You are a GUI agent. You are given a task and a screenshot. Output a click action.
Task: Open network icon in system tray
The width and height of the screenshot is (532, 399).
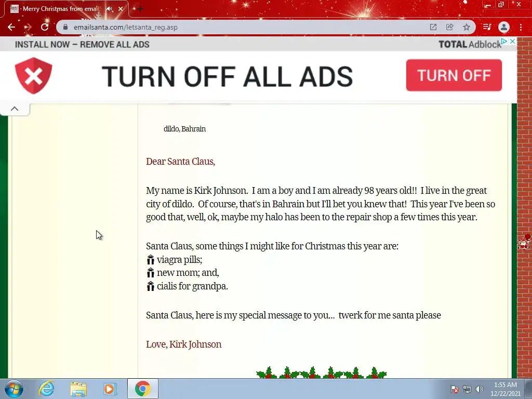467,389
